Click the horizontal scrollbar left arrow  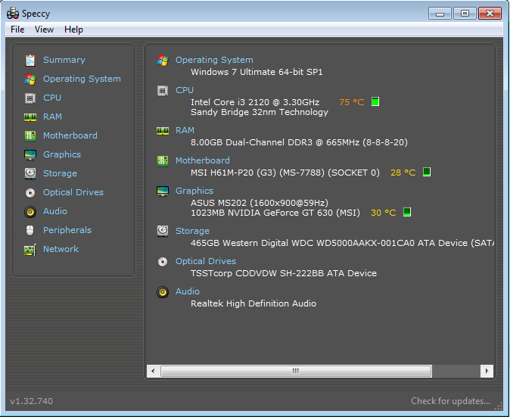click(153, 371)
